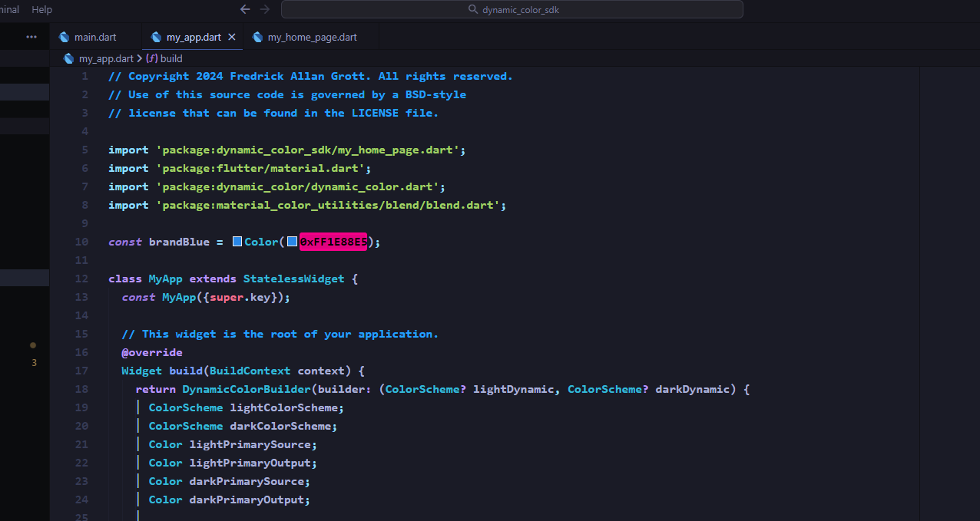Open the Help menu
980x521 pixels.
(x=41, y=9)
